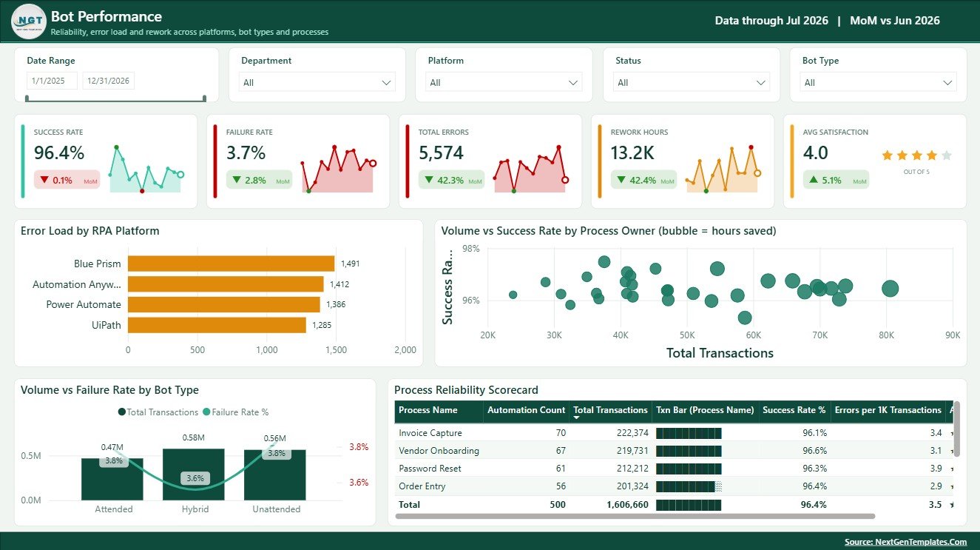980x550 pixels.
Task: Click the Failure Rate green down-arrow indicator
Action: [237, 180]
